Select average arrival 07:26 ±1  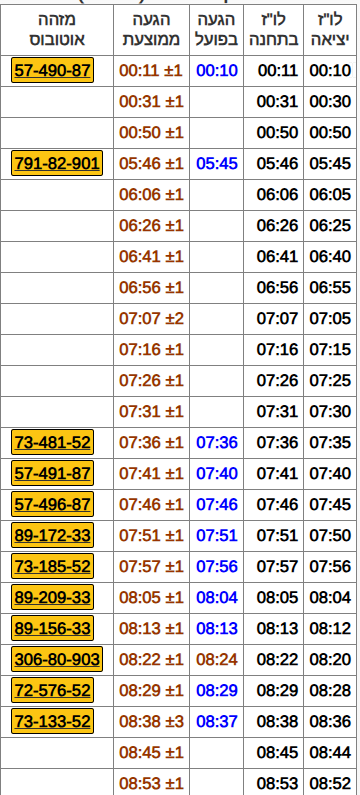point(152,381)
